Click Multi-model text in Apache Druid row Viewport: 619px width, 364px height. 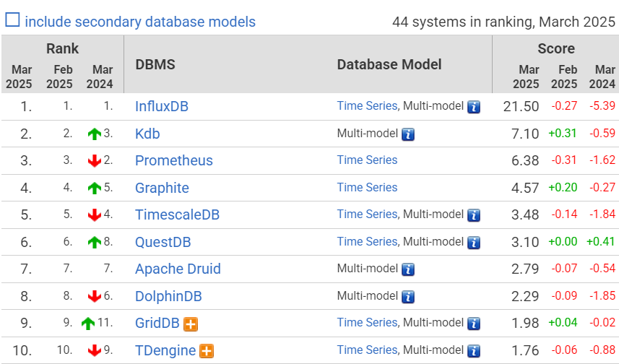point(367,269)
